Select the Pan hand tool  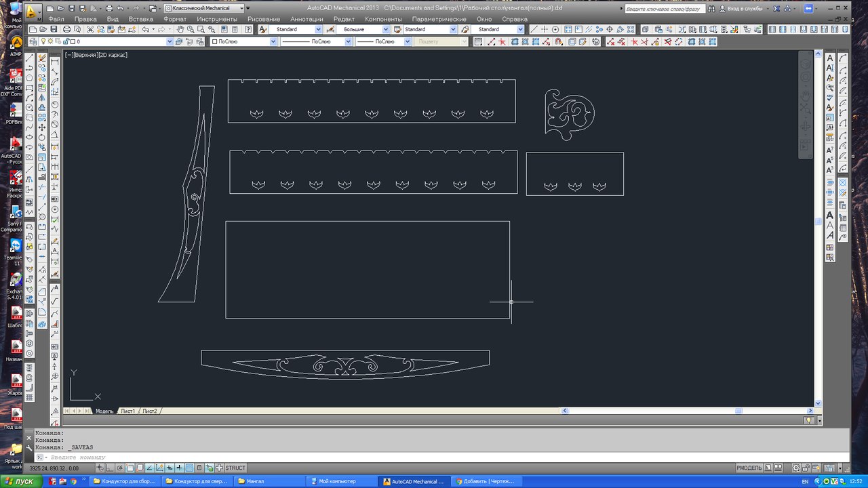pyautogui.click(x=180, y=30)
